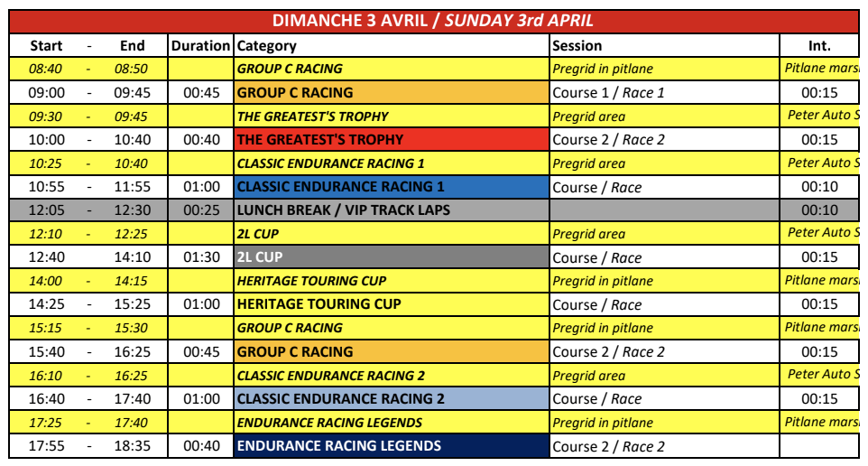Select the Int. column header
Image resolution: width=868 pixels, height=466 pixels.
point(819,45)
